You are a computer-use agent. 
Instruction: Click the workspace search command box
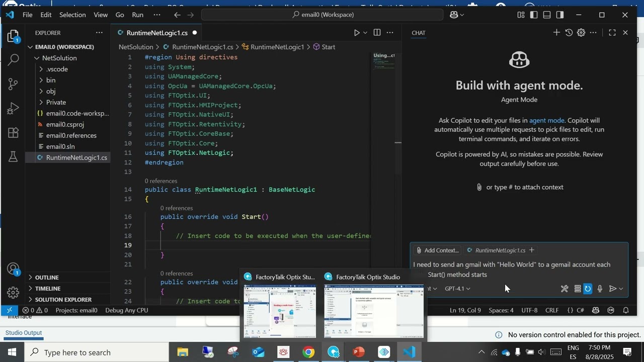click(x=323, y=15)
